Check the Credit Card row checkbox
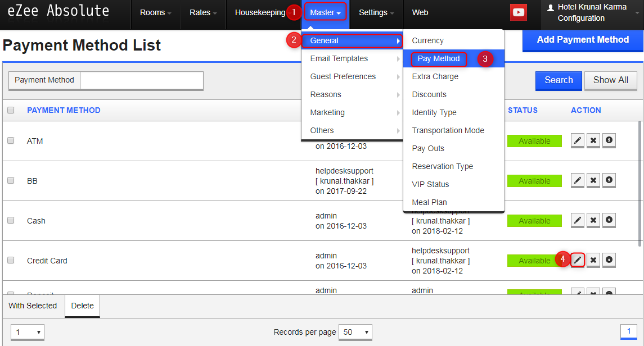Screen dimensions: 644x346 pyautogui.click(x=11, y=260)
